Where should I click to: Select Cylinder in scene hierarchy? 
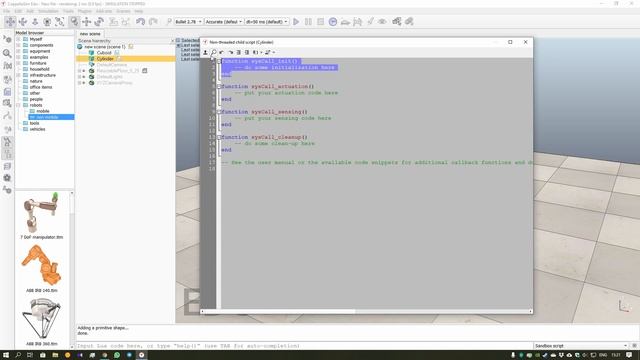click(x=105, y=59)
